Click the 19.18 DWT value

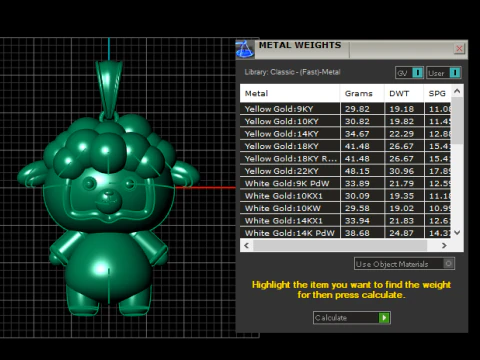click(x=401, y=109)
